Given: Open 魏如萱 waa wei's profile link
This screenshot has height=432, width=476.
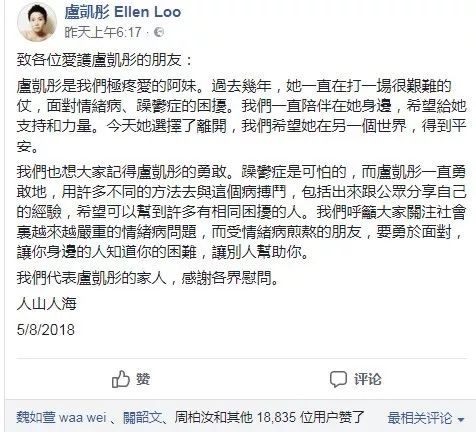Looking at the screenshot, I should 61,417.
